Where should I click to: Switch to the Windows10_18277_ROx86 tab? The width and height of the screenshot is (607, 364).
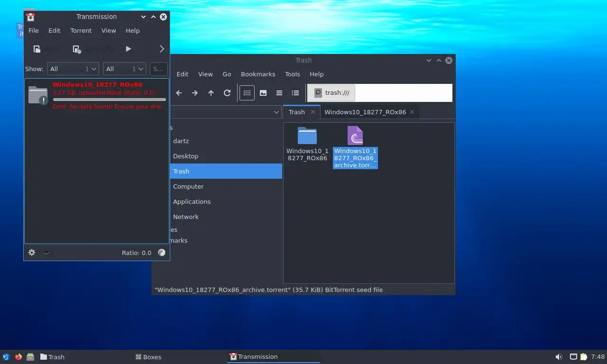coord(365,112)
